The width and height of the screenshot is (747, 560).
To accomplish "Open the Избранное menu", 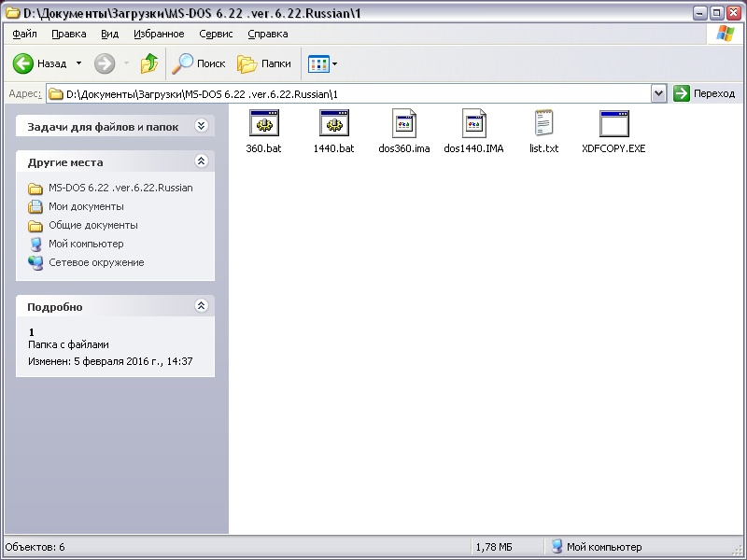I will (159, 34).
